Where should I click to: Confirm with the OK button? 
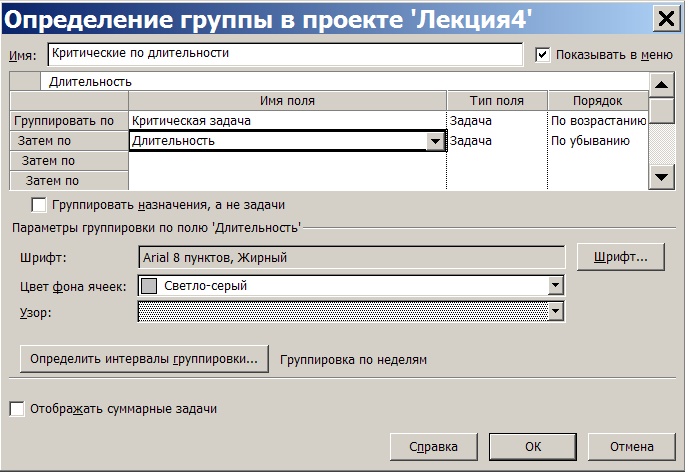click(533, 447)
